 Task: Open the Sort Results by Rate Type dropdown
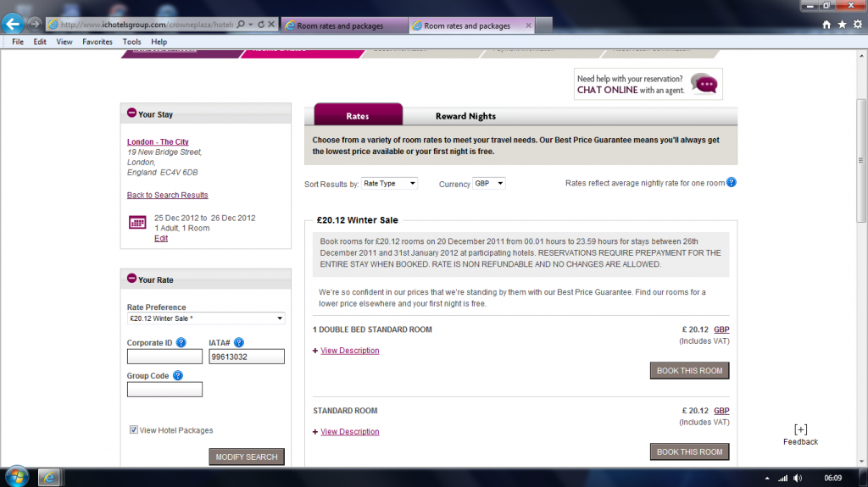click(389, 183)
